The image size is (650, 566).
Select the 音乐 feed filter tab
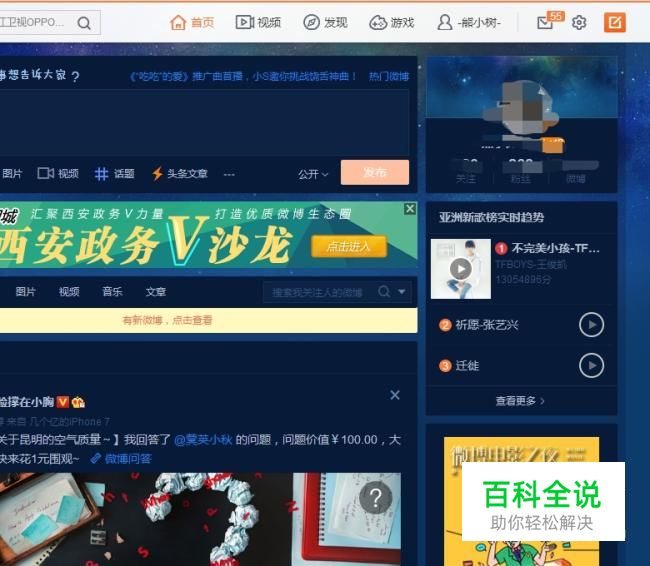pos(112,292)
